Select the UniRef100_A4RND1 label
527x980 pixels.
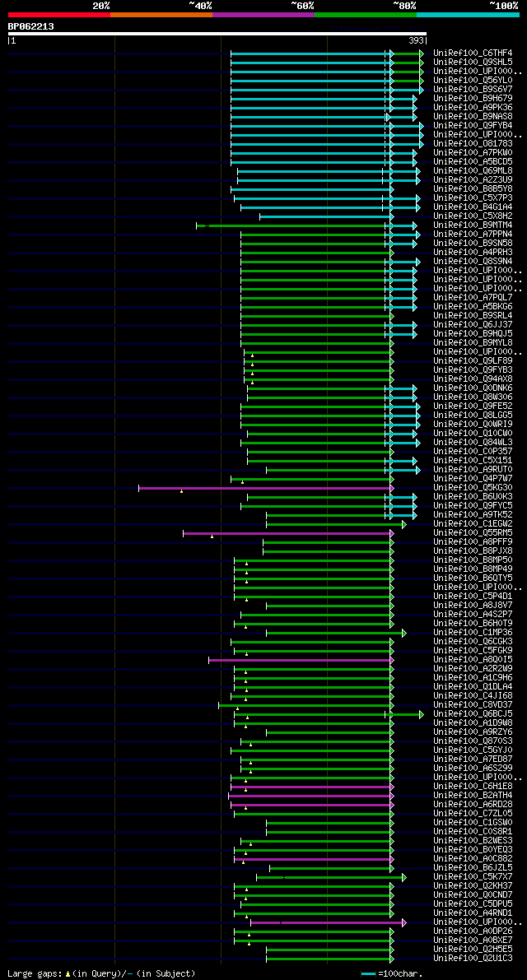point(473,913)
